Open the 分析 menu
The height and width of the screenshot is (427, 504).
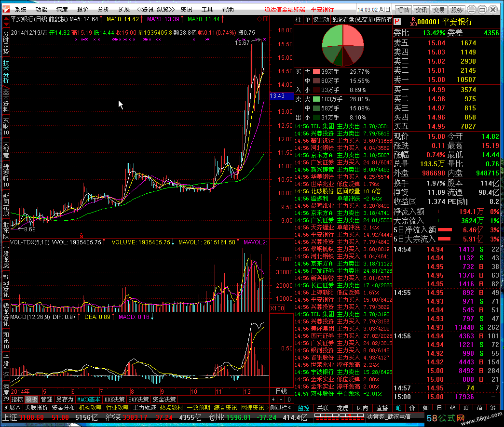click(x=103, y=9)
